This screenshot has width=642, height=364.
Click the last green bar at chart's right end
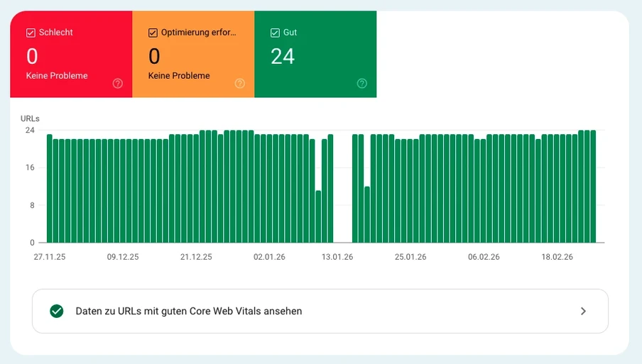pyautogui.click(x=593, y=186)
